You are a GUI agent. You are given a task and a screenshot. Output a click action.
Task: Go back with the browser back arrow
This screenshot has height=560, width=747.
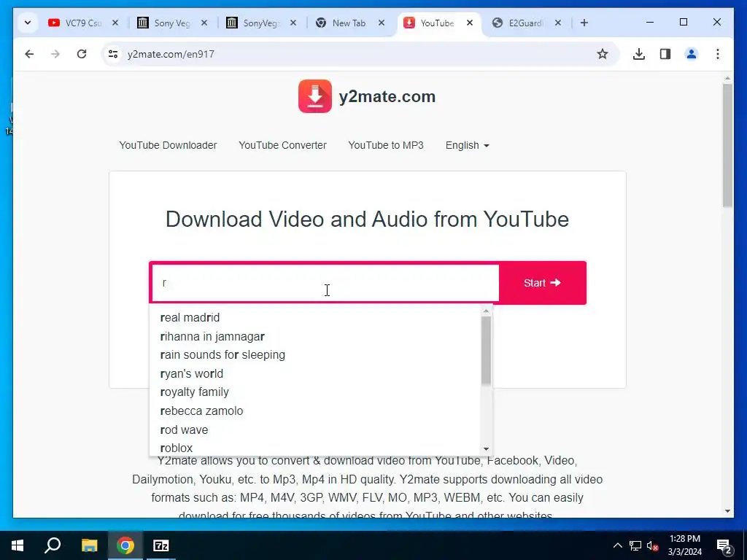(29, 54)
